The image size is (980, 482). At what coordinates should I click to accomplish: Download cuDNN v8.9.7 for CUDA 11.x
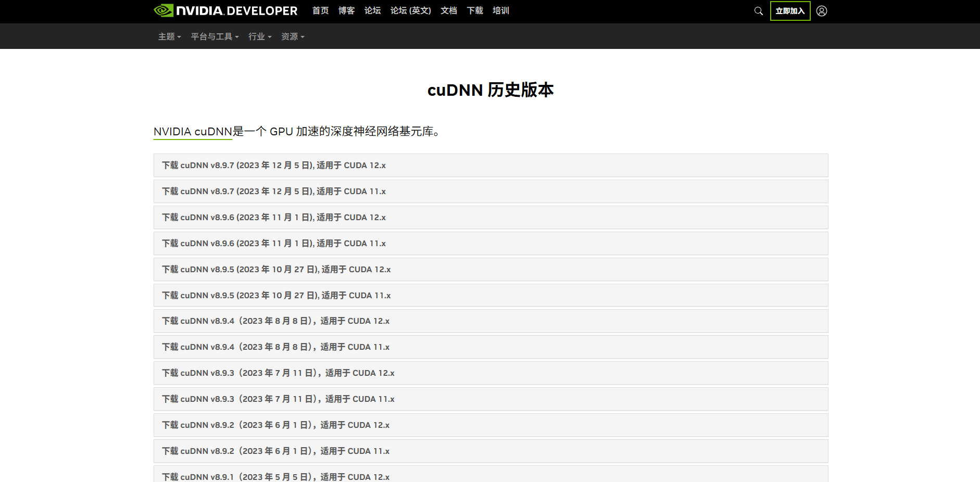(273, 191)
